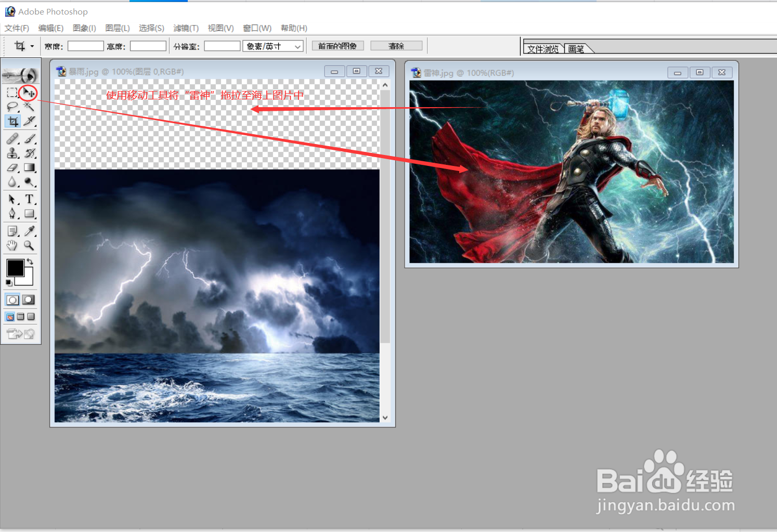Click the 前面的图象 button
The width and height of the screenshot is (777, 532).
coord(338,46)
